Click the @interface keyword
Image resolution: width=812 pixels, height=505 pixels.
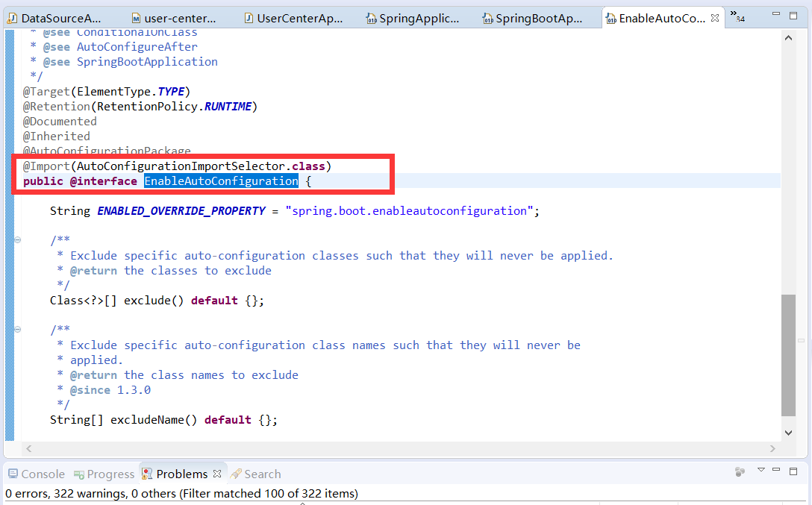(x=104, y=181)
